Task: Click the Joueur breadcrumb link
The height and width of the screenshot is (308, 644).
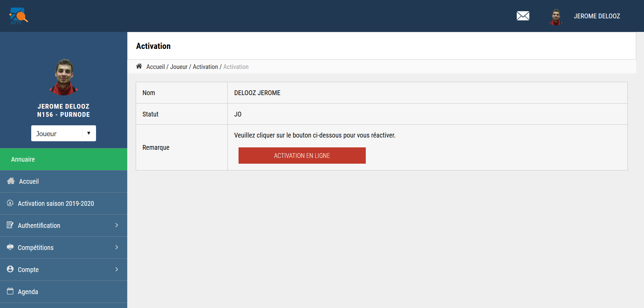Action: 178,67
